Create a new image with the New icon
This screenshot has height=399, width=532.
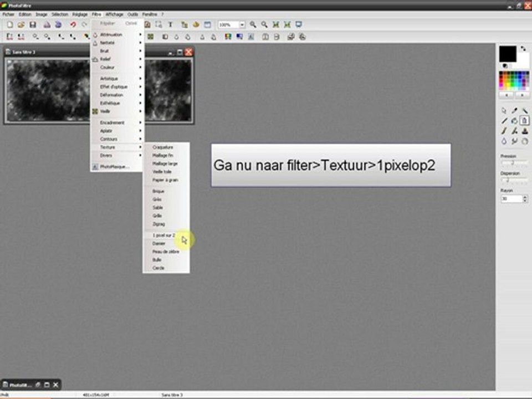pos(10,25)
